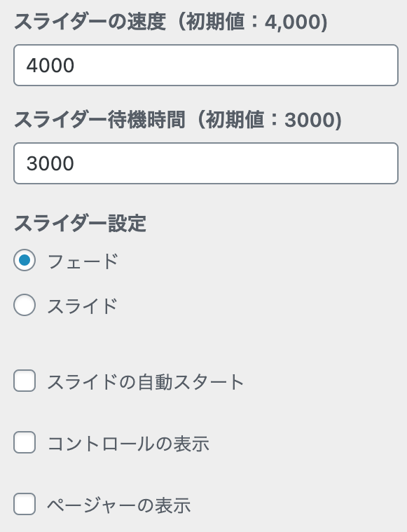The image size is (407, 532).
Task: Place cursor on the 3000 value text
Action: coord(50,163)
